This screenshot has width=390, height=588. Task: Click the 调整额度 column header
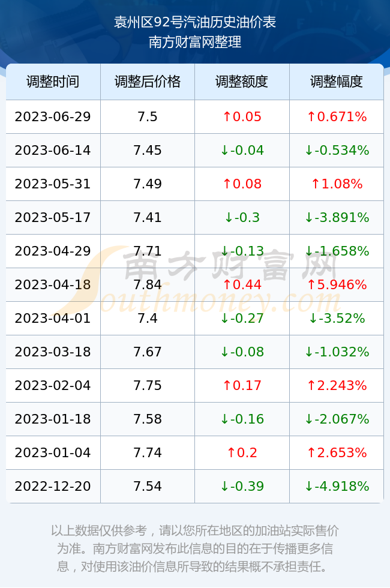(x=242, y=82)
